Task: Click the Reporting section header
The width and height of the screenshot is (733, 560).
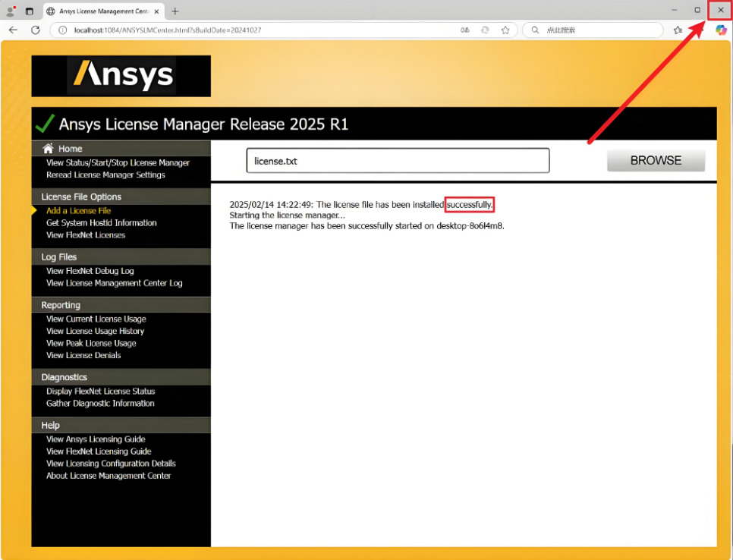Action: click(61, 305)
